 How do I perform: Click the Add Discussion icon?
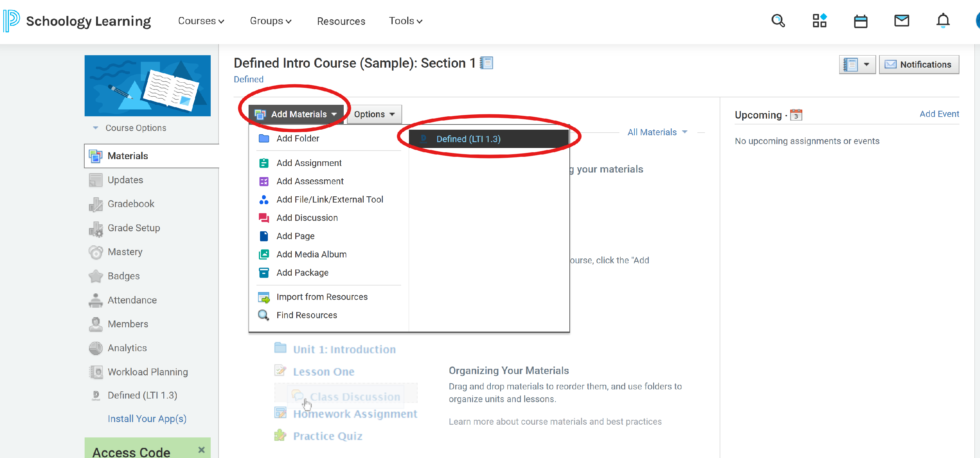[x=264, y=218]
